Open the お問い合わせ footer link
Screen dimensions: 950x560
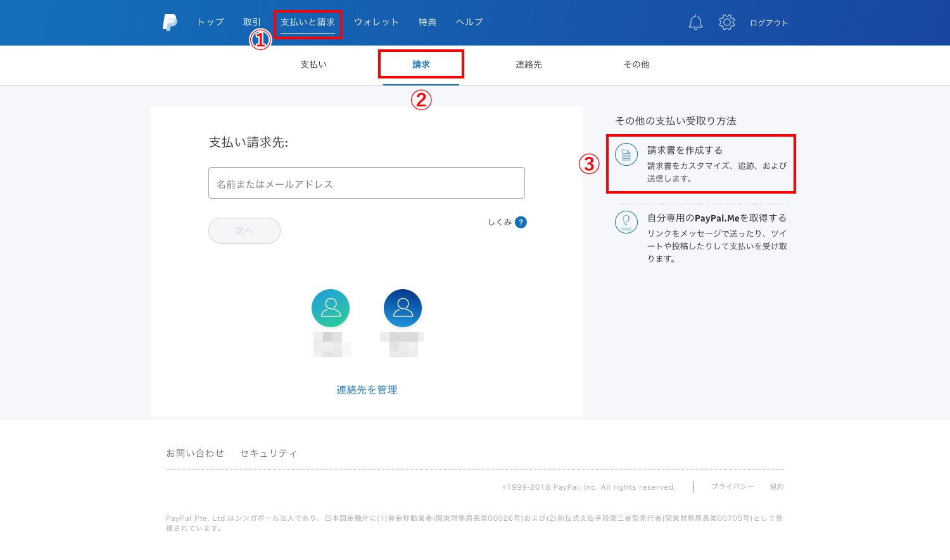tap(195, 453)
